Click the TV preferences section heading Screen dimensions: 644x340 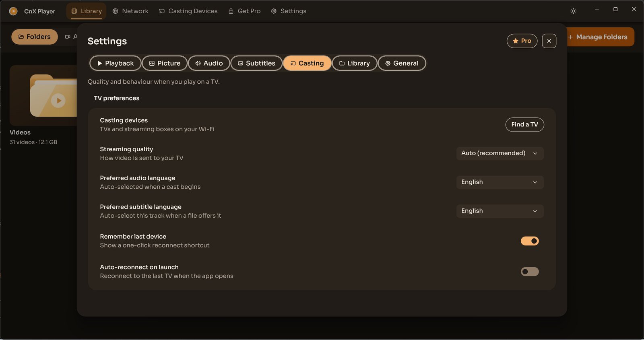[x=117, y=98]
